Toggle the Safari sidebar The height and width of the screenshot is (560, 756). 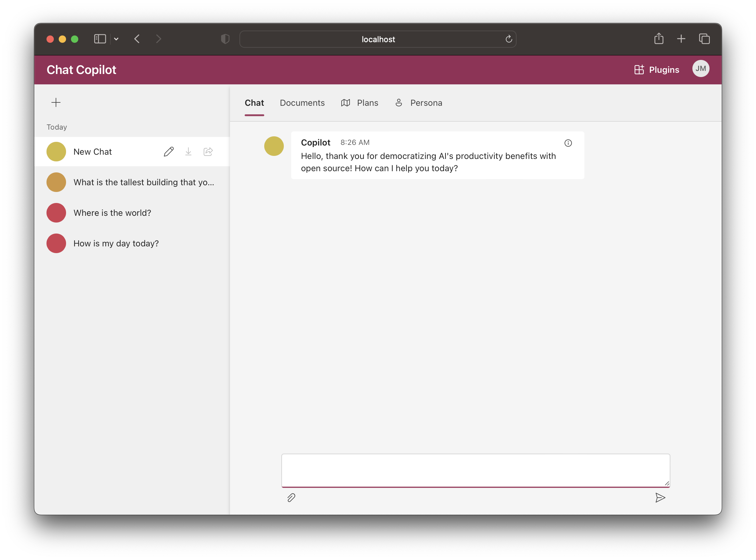pyautogui.click(x=100, y=39)
